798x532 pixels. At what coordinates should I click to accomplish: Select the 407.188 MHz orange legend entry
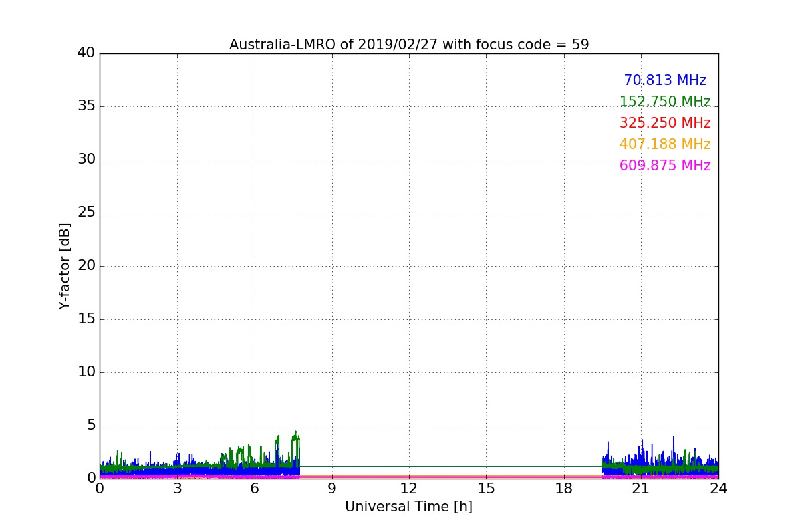(664, 144)
